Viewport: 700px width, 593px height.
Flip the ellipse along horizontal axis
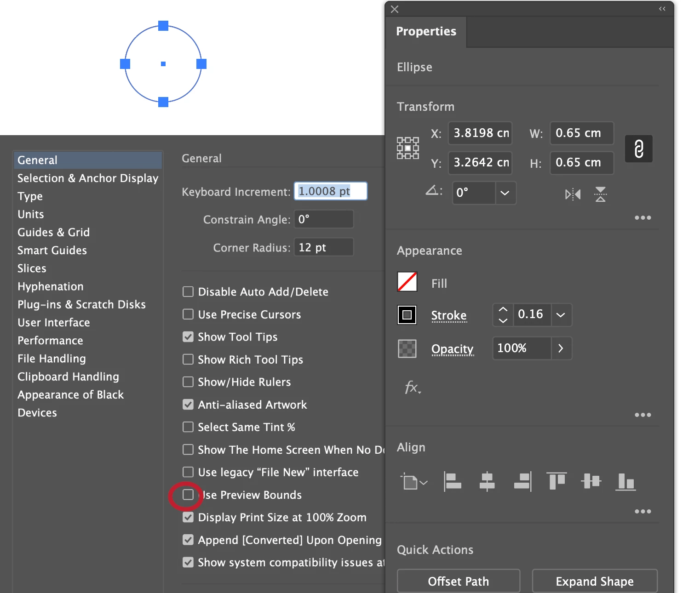(573, 194)
